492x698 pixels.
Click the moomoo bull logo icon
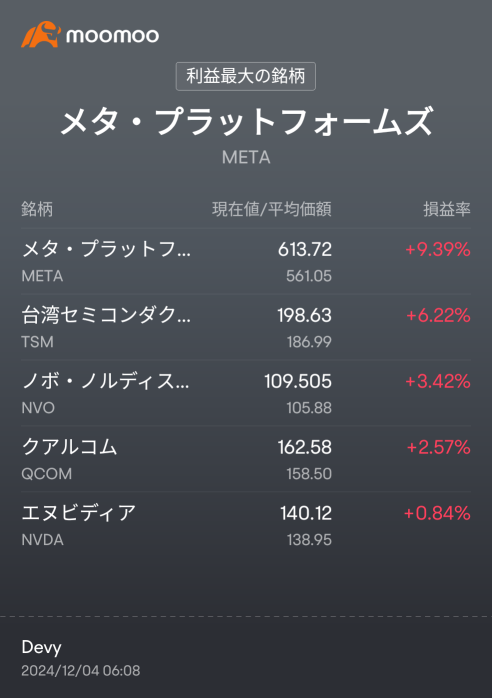[x=41, y=34]
